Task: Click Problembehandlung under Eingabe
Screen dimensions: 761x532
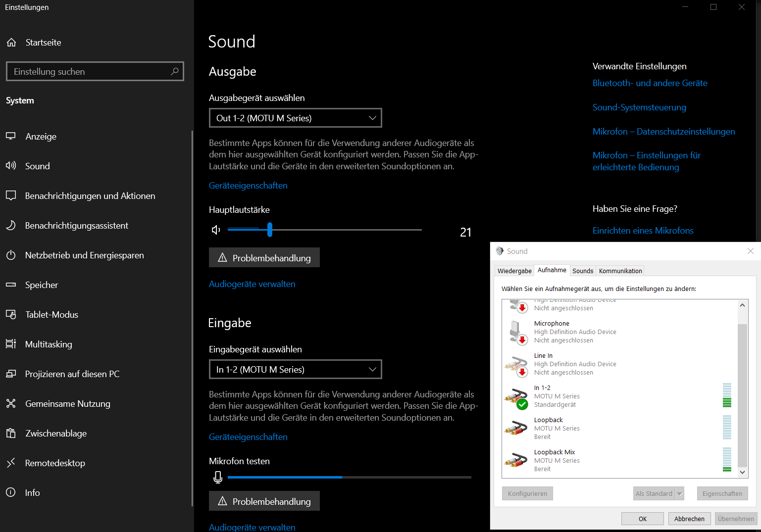Action: tap(264, 501)
